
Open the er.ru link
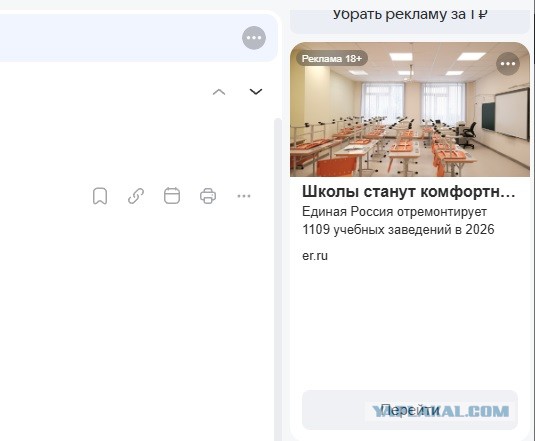tap(315, 256)
